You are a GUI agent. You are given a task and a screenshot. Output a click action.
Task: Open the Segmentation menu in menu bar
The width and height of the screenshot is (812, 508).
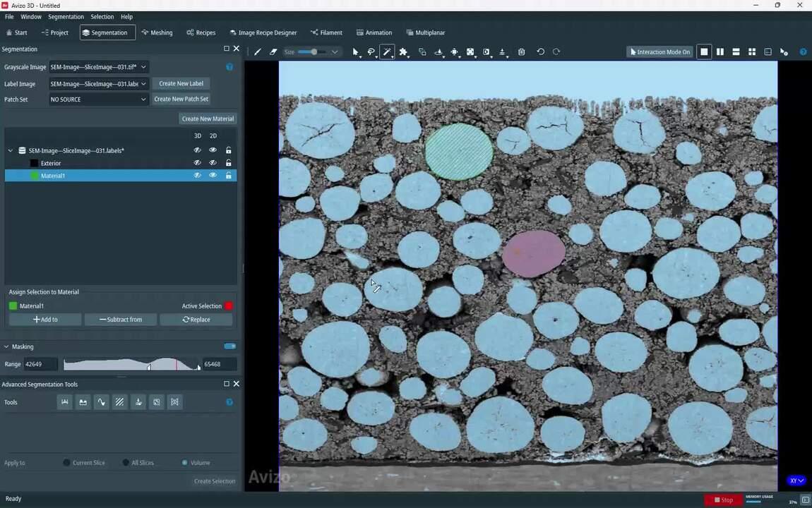click(x=66, y=16)
